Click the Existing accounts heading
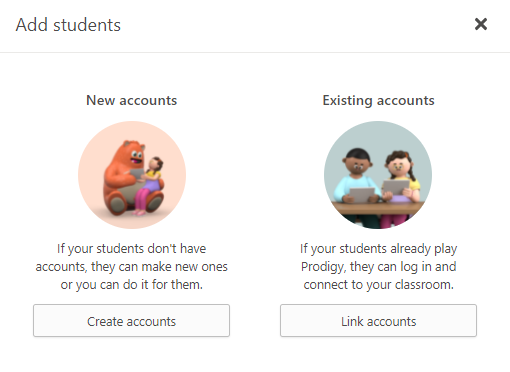Screen dimensions: 510x372 [x=378, y=101]
